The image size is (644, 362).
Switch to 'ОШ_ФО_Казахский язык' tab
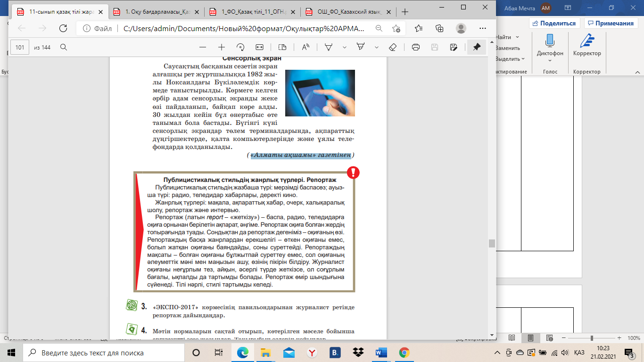pos(349,12)
